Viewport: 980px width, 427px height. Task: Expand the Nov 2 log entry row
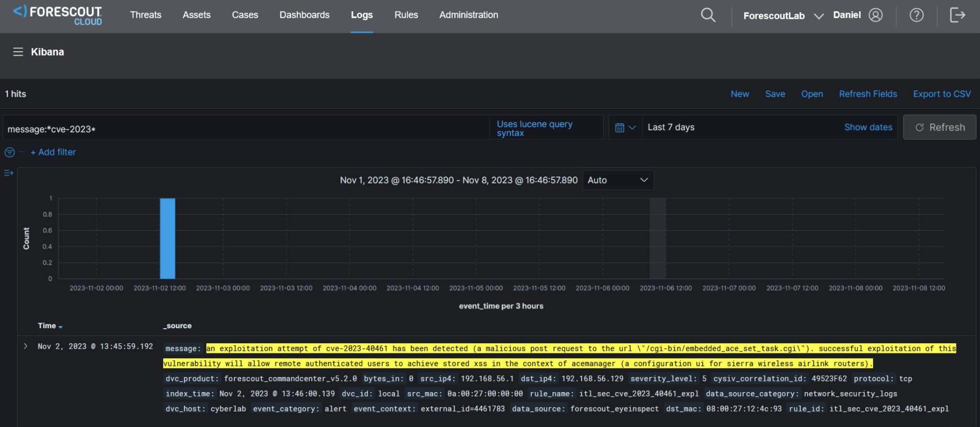click(x=26, y=346)
